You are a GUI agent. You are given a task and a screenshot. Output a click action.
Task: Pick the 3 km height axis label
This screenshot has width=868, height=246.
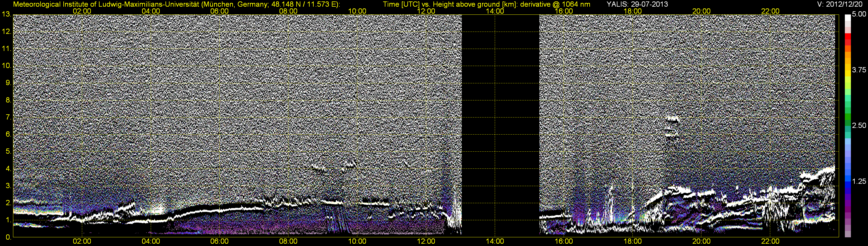[8, 186]
